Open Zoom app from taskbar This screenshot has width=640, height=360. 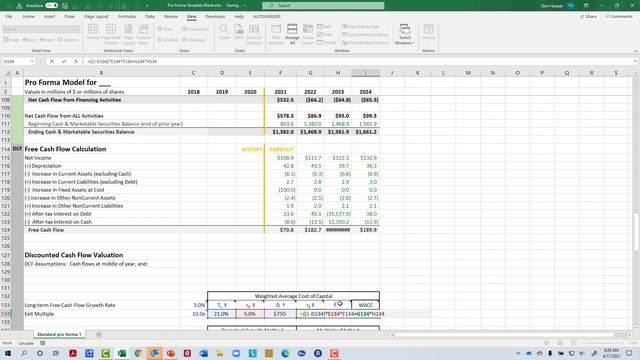tap(236, 353)
